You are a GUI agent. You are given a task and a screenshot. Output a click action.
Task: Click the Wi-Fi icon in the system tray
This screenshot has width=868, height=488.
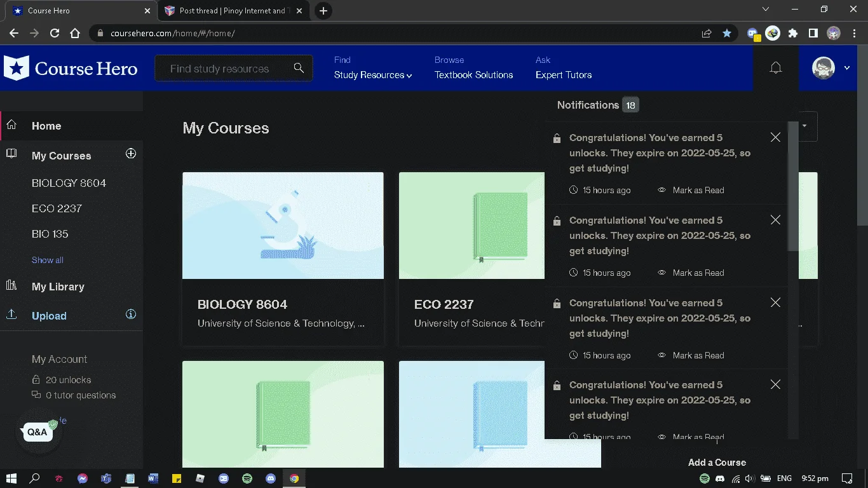point(736,478)
